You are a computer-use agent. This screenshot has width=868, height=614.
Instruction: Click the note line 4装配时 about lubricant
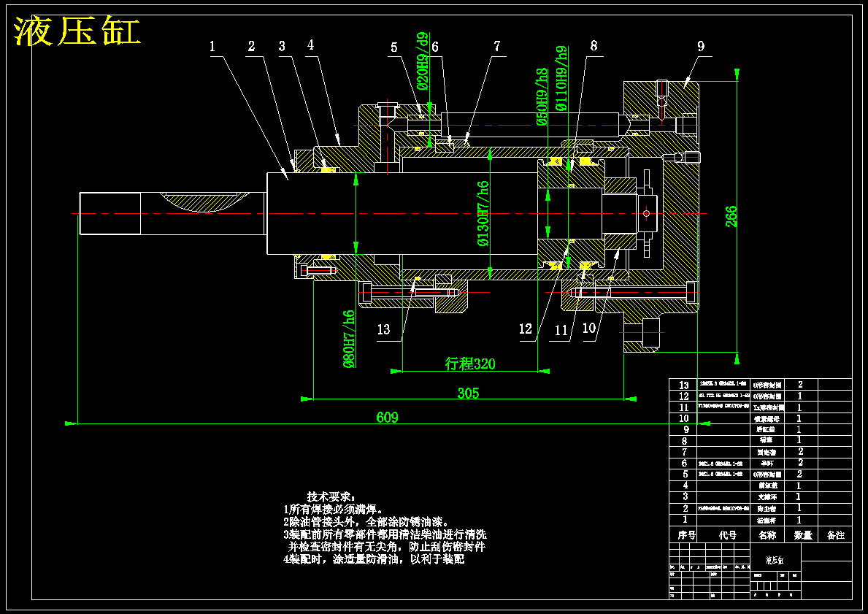(x=374, y=559)
